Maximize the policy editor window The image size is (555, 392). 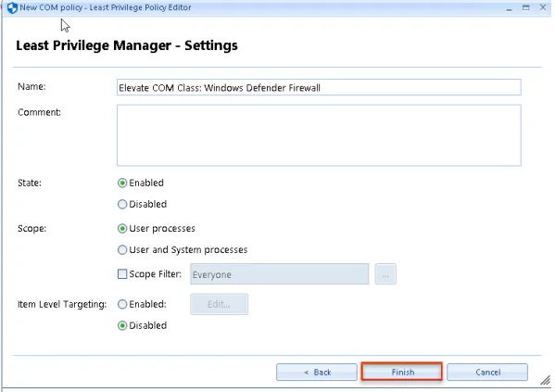[x=526, y=7]
